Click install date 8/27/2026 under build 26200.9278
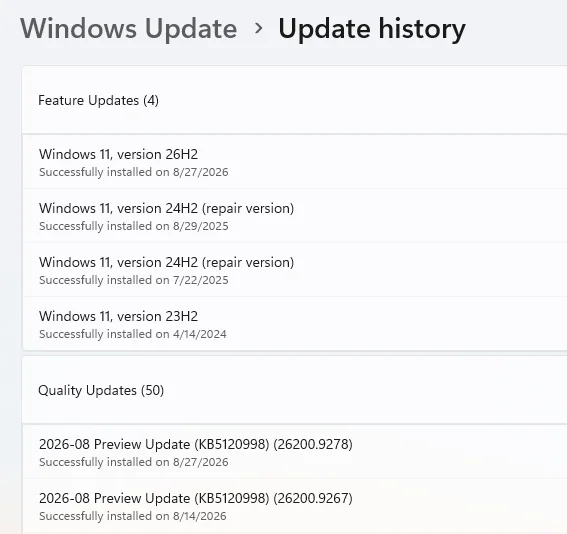The height and width of the screenshot is (534, 567). (134, 462)
